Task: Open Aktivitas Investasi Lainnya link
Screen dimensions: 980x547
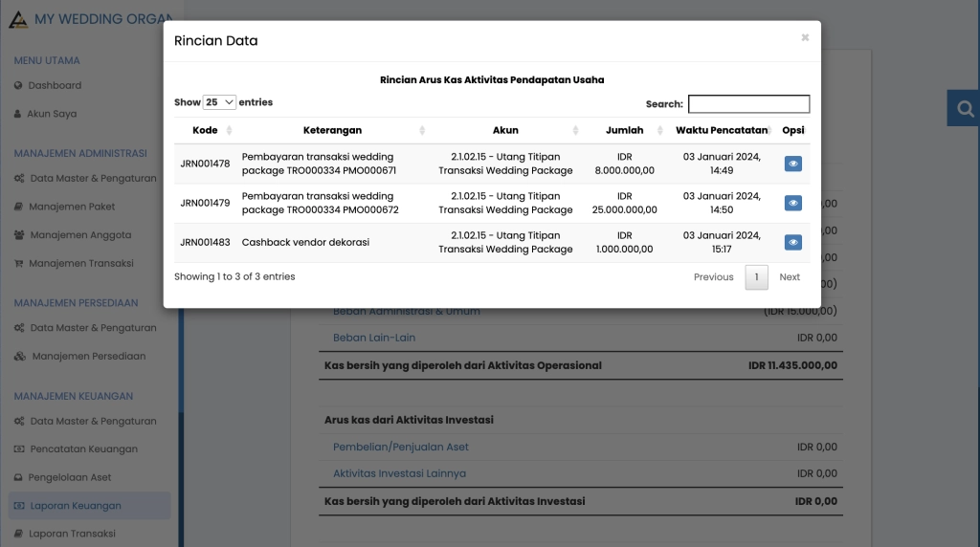Action: [399, 473]
